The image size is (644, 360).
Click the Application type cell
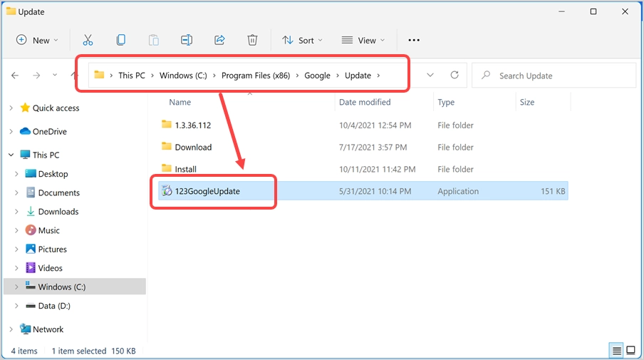458,190
